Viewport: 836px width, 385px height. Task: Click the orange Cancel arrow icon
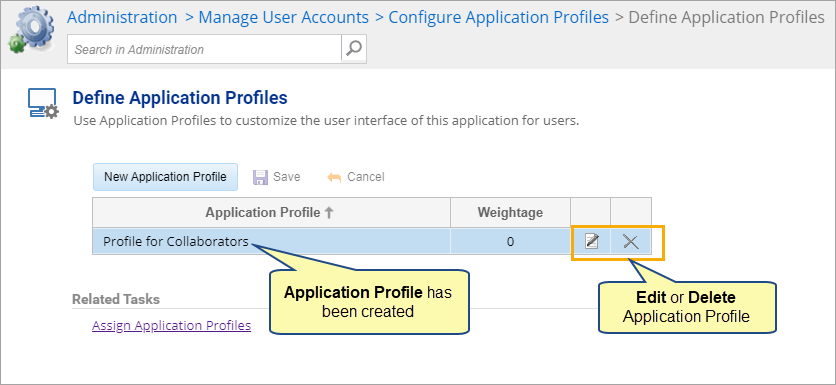click(334, 178)
